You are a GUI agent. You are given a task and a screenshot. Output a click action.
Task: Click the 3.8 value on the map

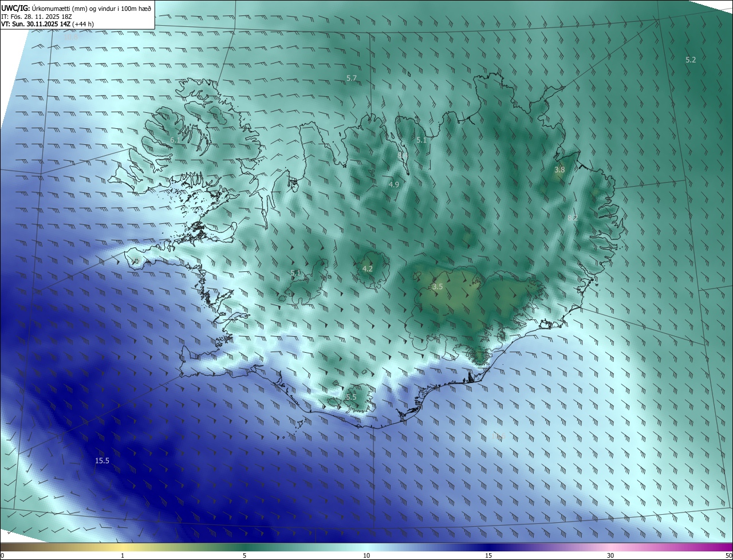(x=559, y=169)
